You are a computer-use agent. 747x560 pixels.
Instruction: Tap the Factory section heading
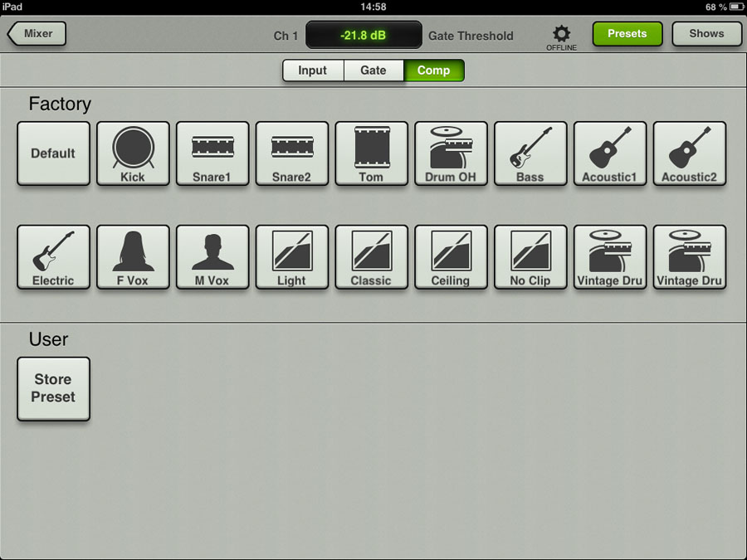pos(60,104)
